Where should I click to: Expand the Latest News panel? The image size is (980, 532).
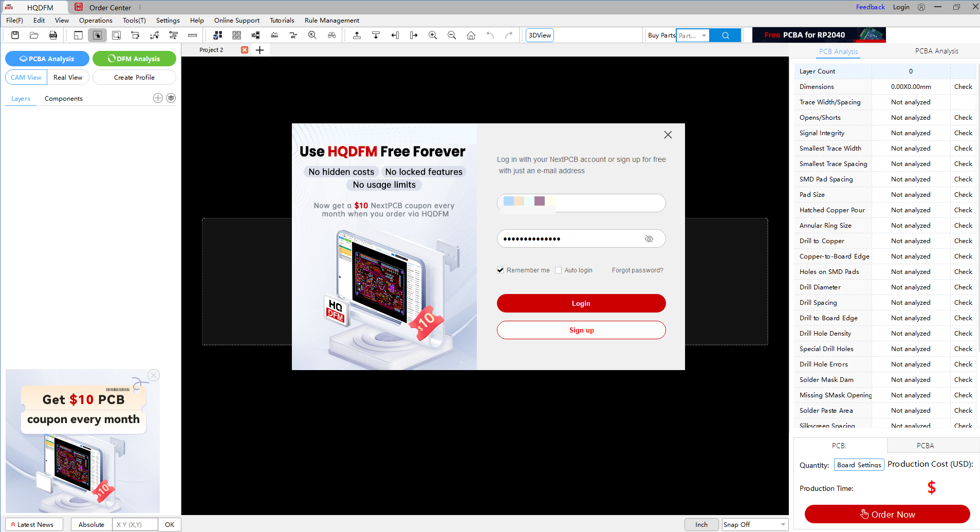[34, 524]
